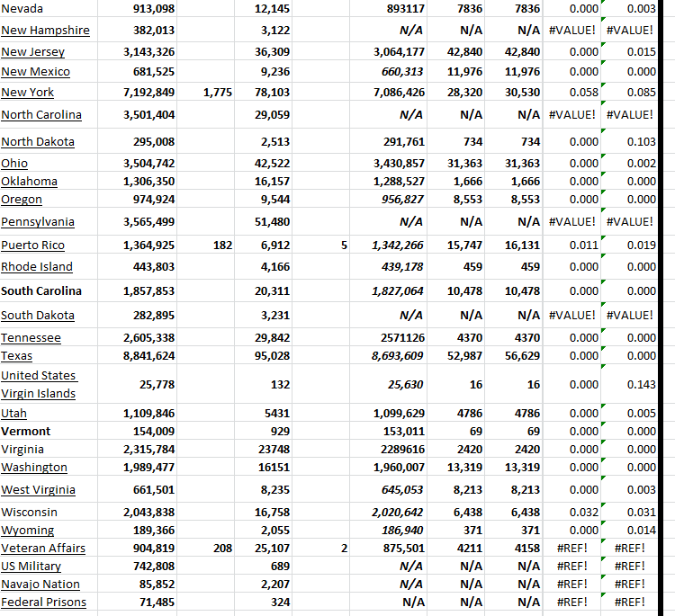The image size is (675, 616).
Task: Select cell showing 78,103
Action: (x=264, y=92)
